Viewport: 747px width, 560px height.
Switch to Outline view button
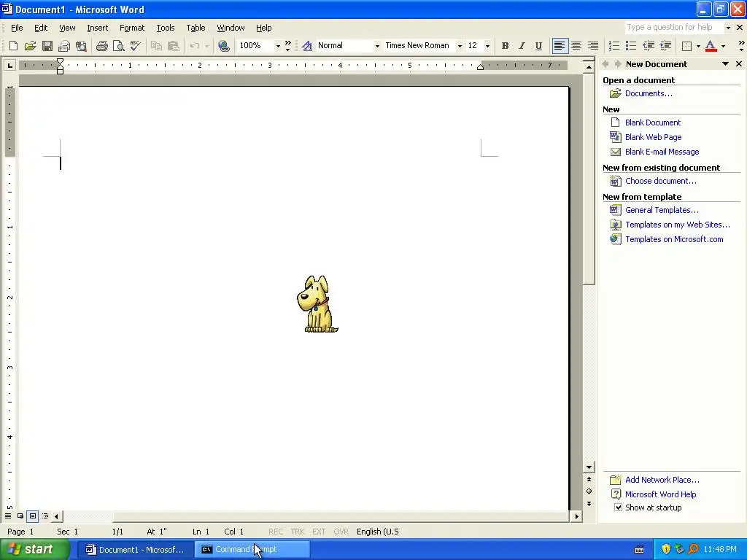pos(45,516)
